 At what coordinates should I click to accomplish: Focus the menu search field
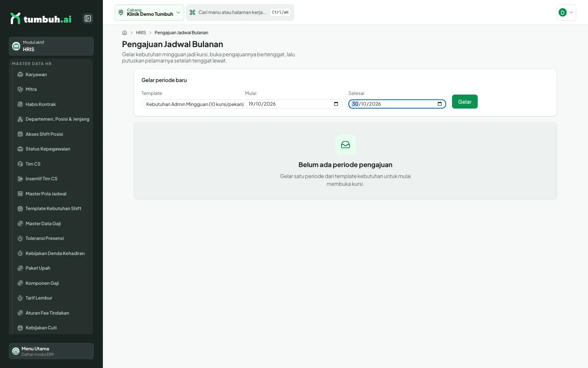tap(240, 13)
